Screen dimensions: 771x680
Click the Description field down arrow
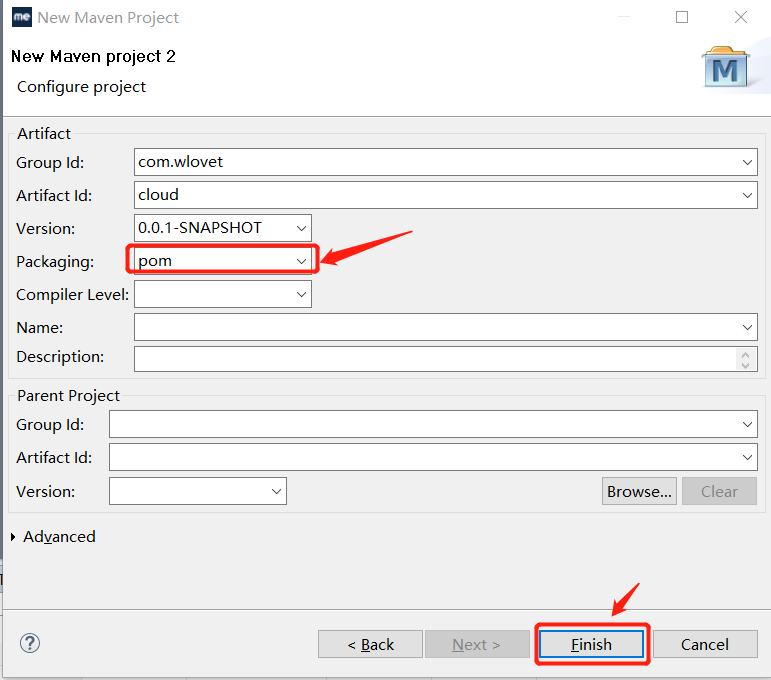745,365
